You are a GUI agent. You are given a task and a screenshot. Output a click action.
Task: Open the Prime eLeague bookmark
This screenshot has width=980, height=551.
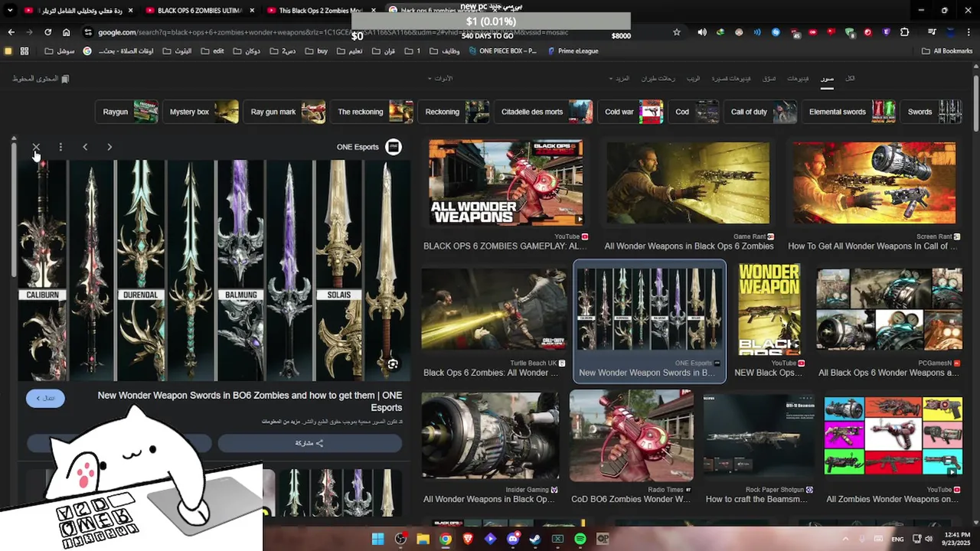click(573, 51)
